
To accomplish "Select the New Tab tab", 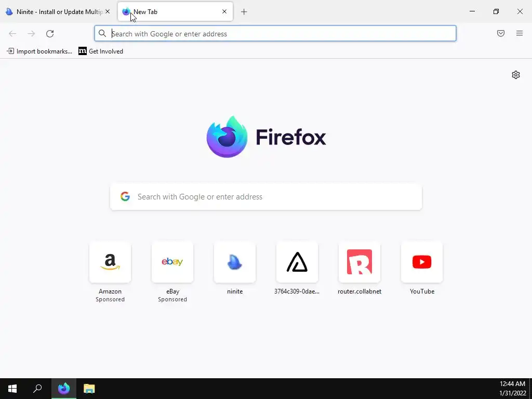I will [x=175, y=11].
